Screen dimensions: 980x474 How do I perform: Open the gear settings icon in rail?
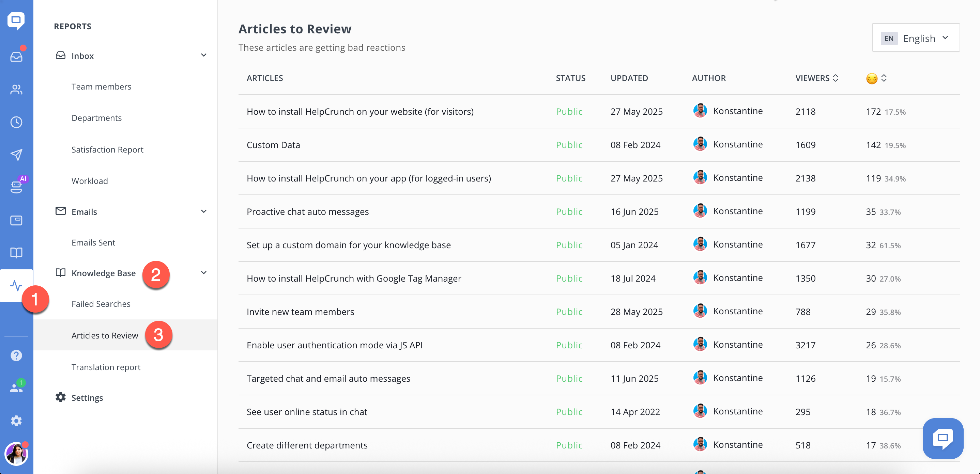point(16,421)
